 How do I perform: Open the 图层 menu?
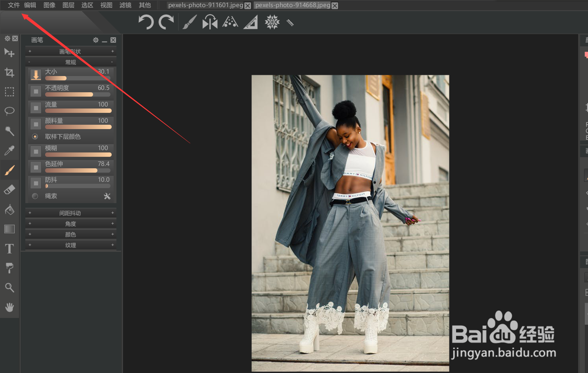[x=69, y=5]
